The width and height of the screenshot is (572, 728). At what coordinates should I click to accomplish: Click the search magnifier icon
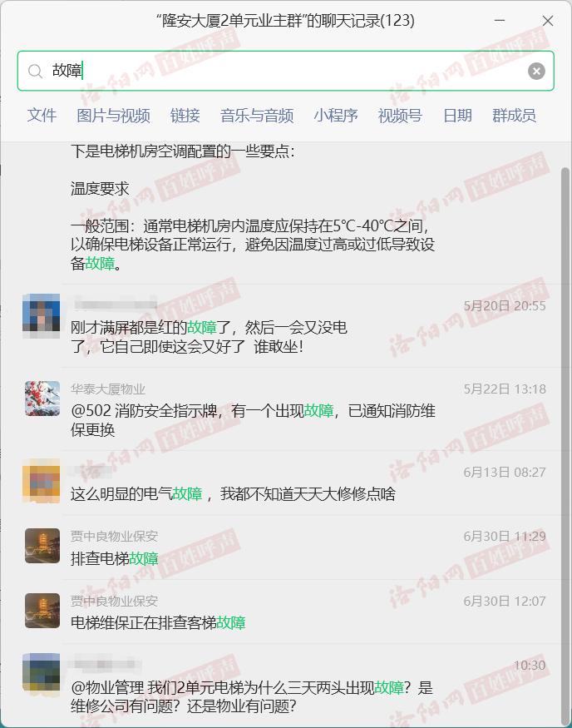coord(35,71)
